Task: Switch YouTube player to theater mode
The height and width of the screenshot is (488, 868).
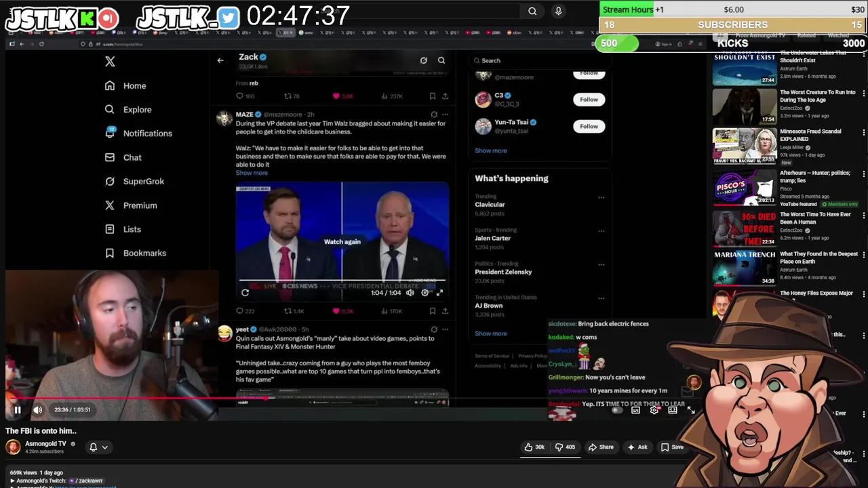Action: [672, 410]
